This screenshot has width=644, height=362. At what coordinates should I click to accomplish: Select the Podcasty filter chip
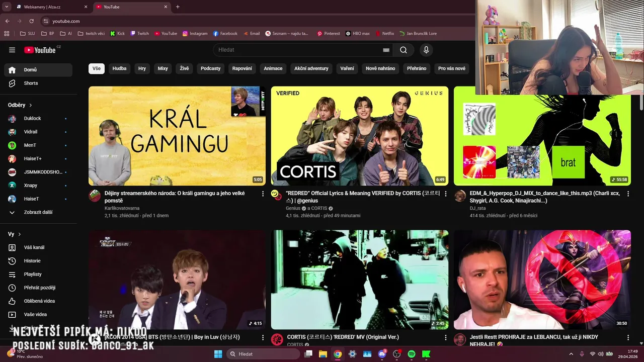coord(210,68)
